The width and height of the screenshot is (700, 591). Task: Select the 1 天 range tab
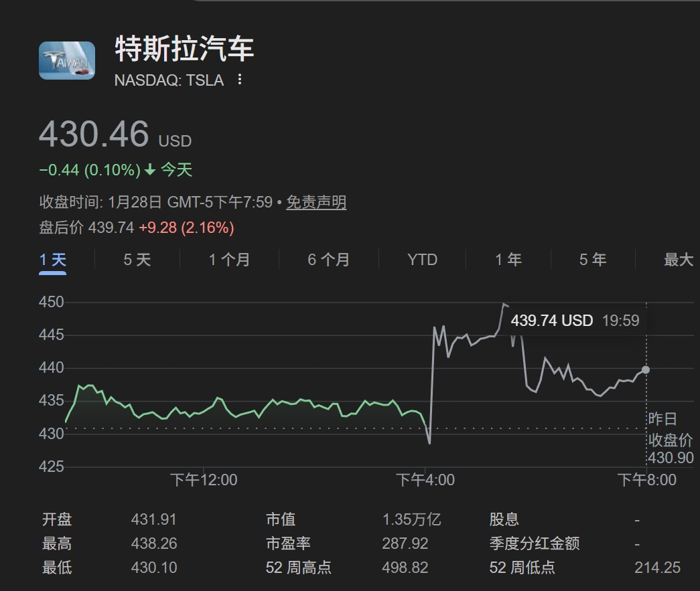pos(53,260)
